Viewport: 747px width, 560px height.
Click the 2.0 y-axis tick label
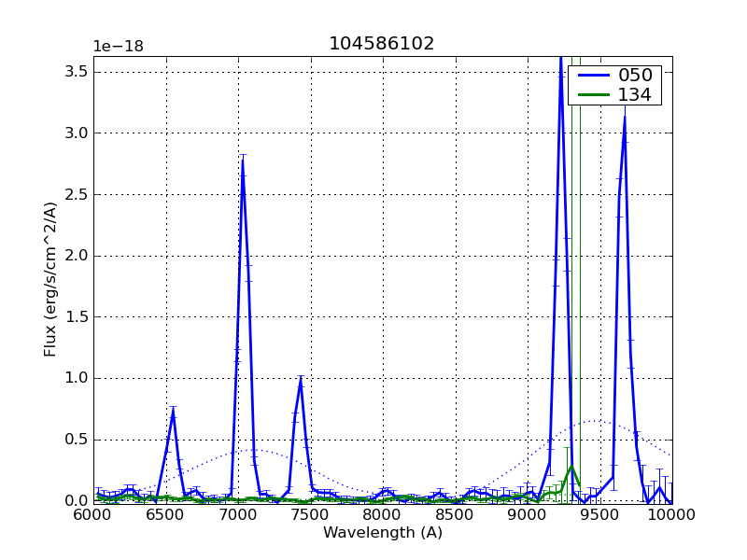(x=77, y=256)
